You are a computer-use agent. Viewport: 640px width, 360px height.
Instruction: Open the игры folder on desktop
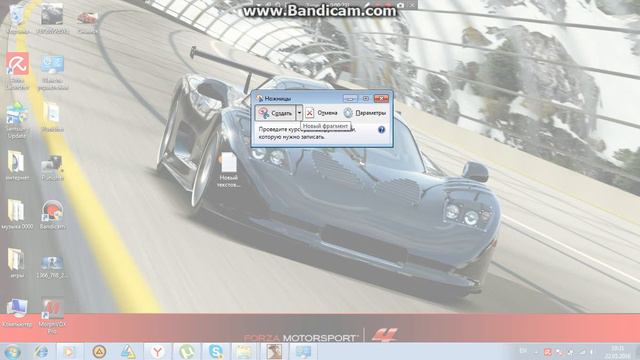tap(17, 263)
